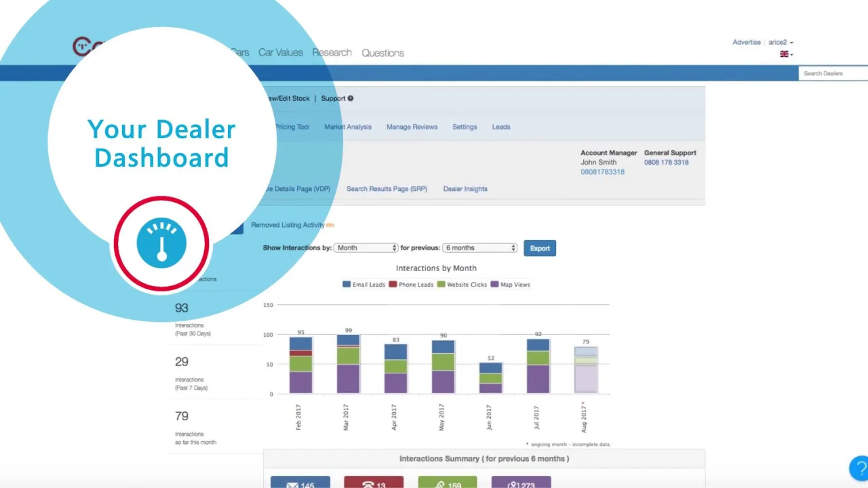Click the faded Aug 2017 bar showing 79
The width and height of the screenshot is (868, 488).
click(585, 370)
